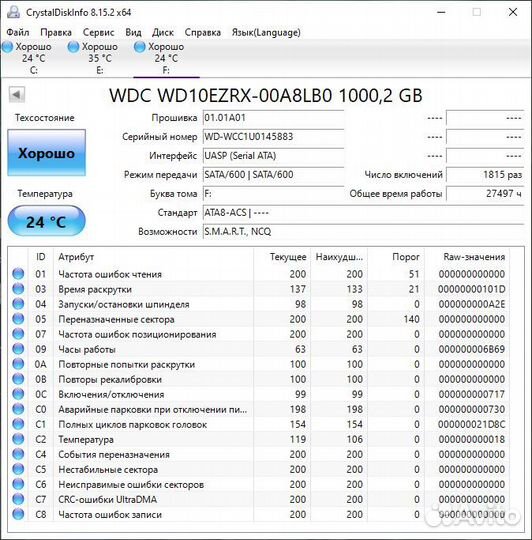Viewport: 532px width, 540px height.
Task: Click raw value 0000000101D
Action: (471, 289)
